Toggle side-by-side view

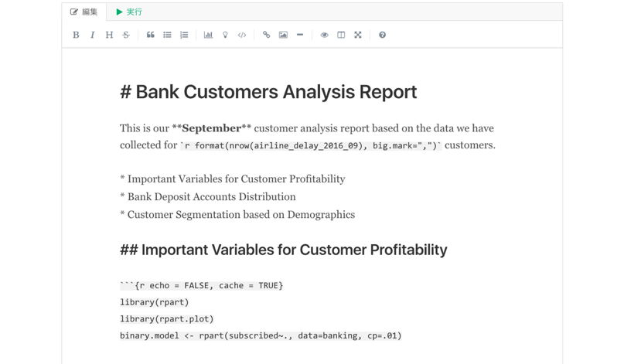[341, 35]
